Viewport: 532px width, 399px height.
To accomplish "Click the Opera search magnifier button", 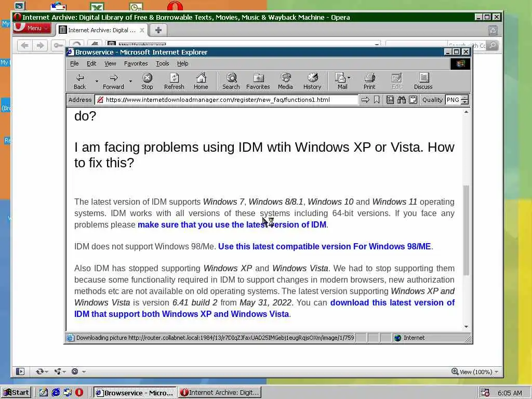I will (x=492, y=46).
